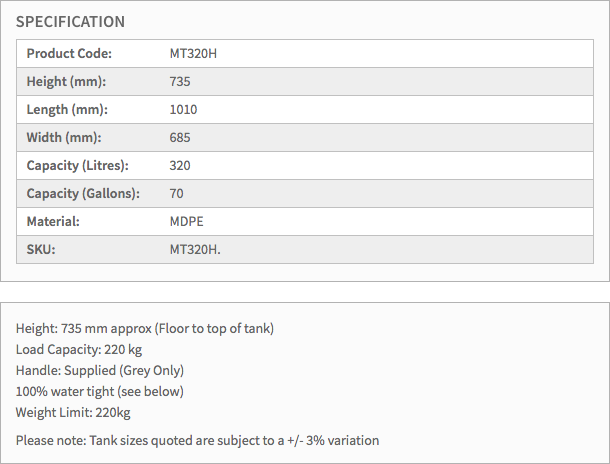610x464 pixels.
Task: Click the Product Code row label
Action: [69, 53]
